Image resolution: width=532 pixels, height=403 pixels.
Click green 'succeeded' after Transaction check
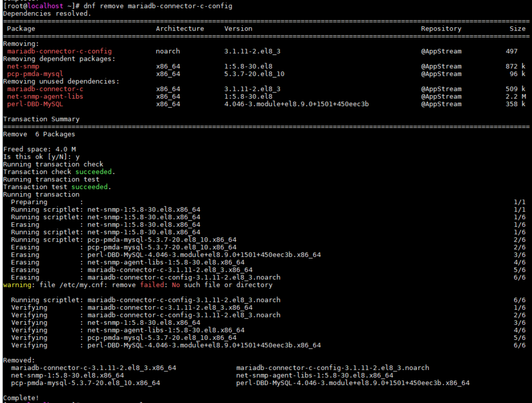coord(93,172)
